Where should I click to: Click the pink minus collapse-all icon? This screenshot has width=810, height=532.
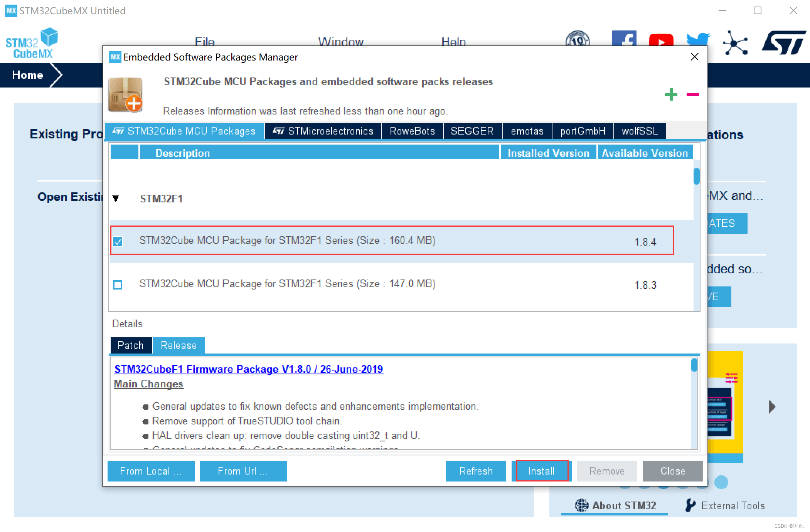coord(692,94)
